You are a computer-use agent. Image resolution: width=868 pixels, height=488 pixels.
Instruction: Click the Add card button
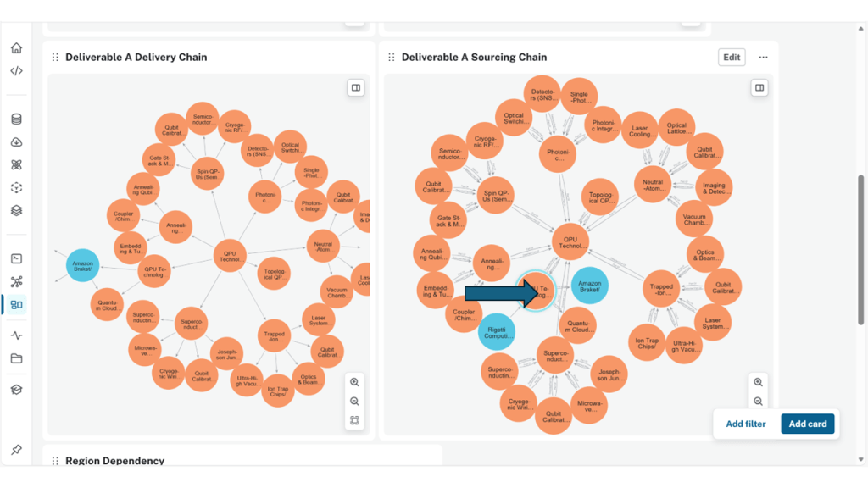(x=808, y=424)
